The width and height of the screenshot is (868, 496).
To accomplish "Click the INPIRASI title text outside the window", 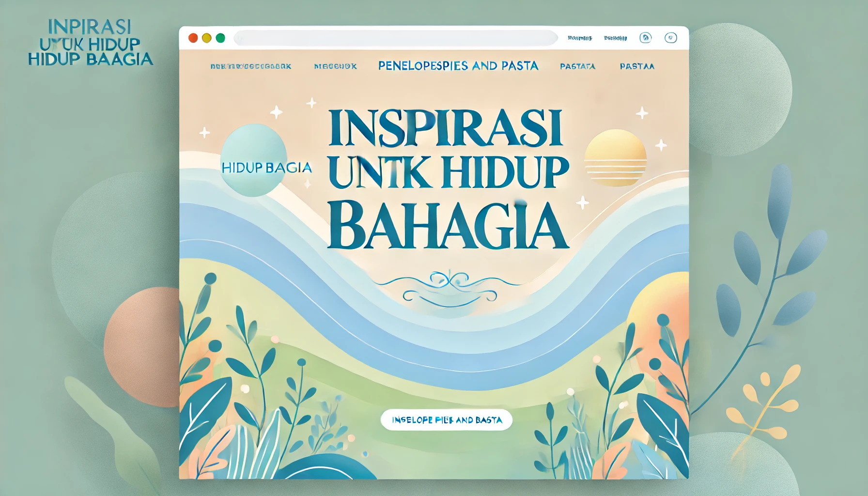I will [x=90, y=43].
